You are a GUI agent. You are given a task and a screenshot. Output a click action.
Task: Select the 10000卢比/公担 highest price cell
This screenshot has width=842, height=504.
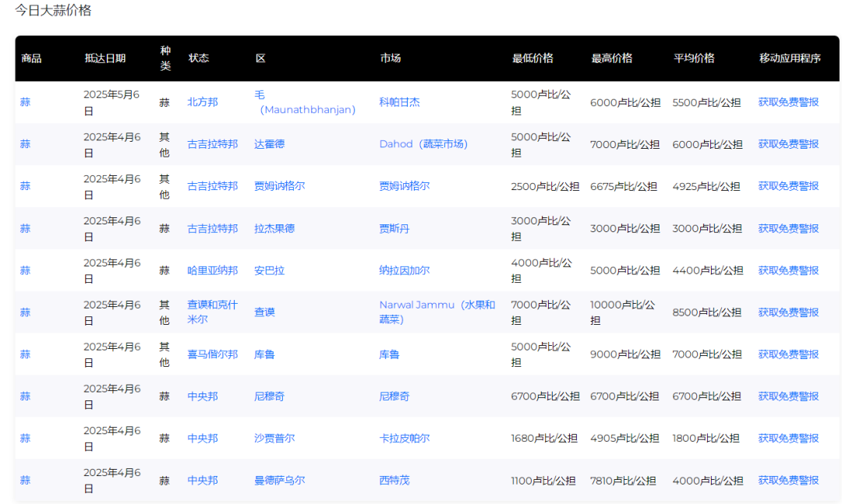point(622,312)
